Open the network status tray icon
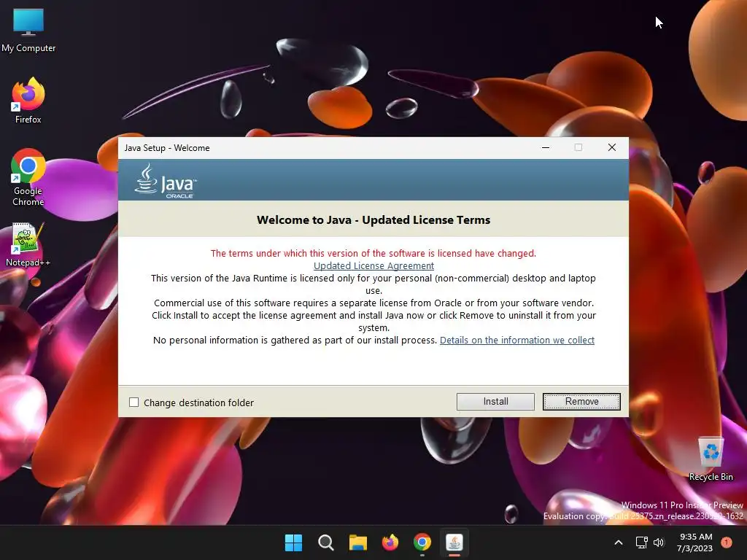Image resolution: width=747 pixels, height=560 pixels. tap(642, 542)
